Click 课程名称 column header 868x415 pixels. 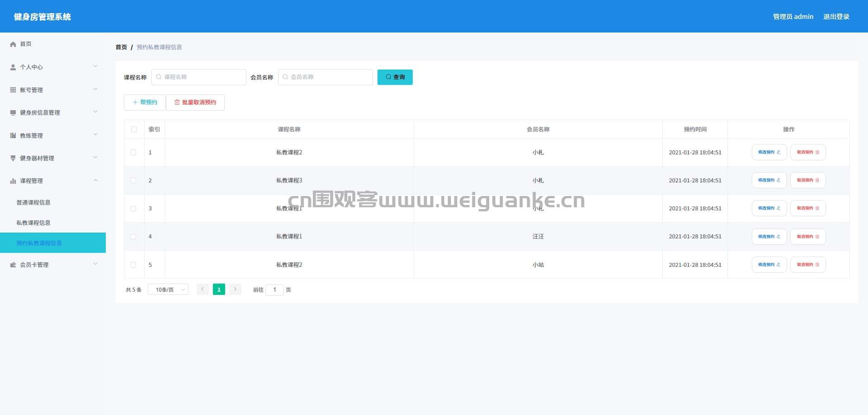click(x=289, y=130)
